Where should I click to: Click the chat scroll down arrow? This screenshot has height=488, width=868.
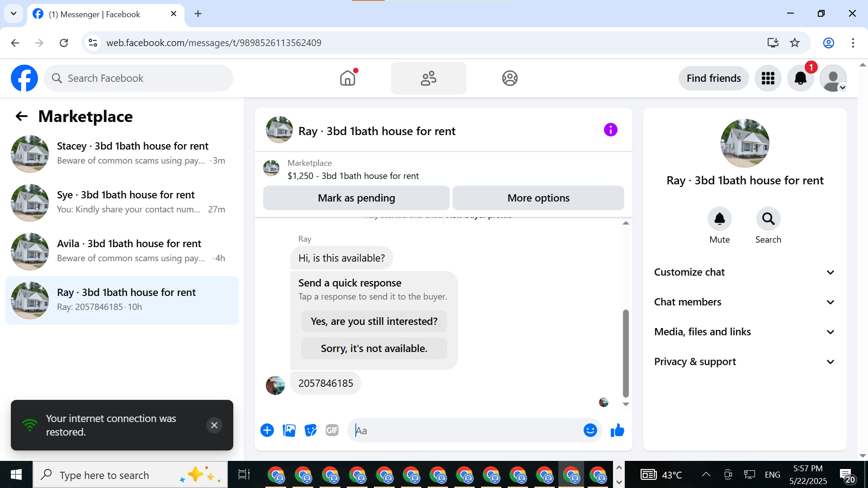[x=626, y=404]
